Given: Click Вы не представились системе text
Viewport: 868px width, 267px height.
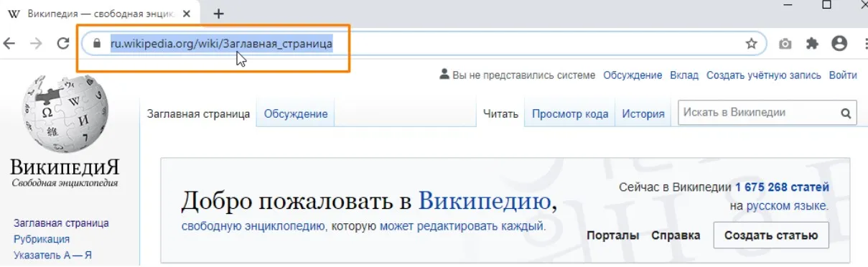Looking at the screenshot, I should click(523, 75).
